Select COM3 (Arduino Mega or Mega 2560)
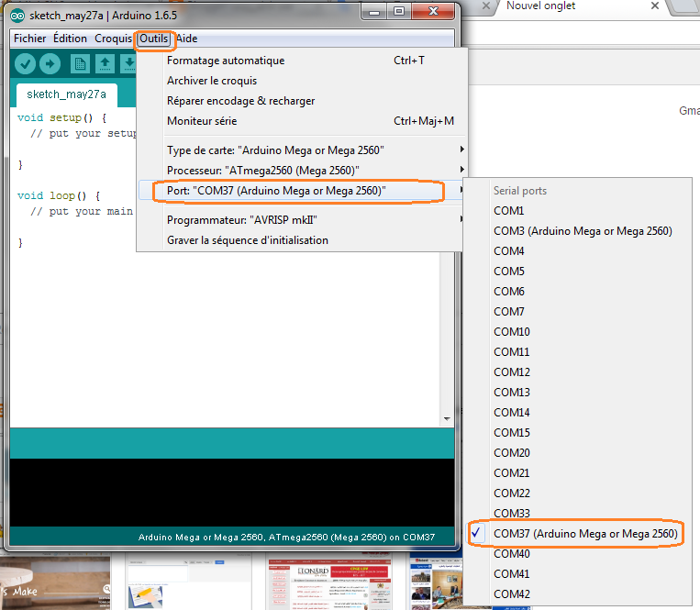 [578, 231]
